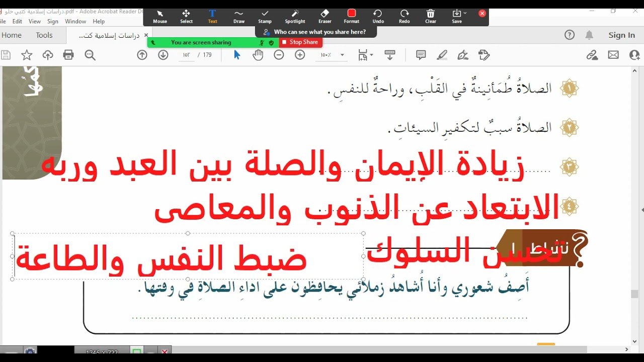This screenshot has width=644, height=362.
Task: Open the File menu
Action: 3,22
